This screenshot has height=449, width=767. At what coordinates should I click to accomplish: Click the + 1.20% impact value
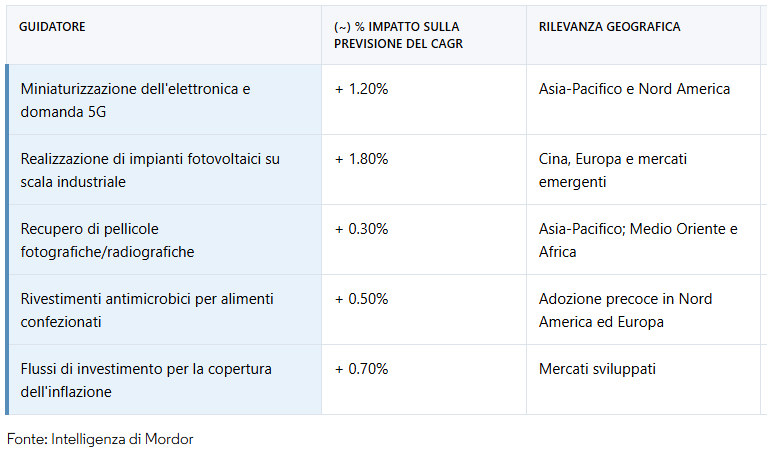(x=361, y=89)
